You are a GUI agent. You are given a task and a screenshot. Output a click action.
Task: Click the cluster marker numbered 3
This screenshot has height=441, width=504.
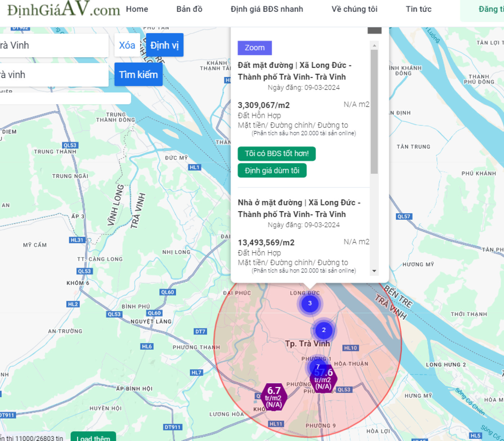pos(310,304)
